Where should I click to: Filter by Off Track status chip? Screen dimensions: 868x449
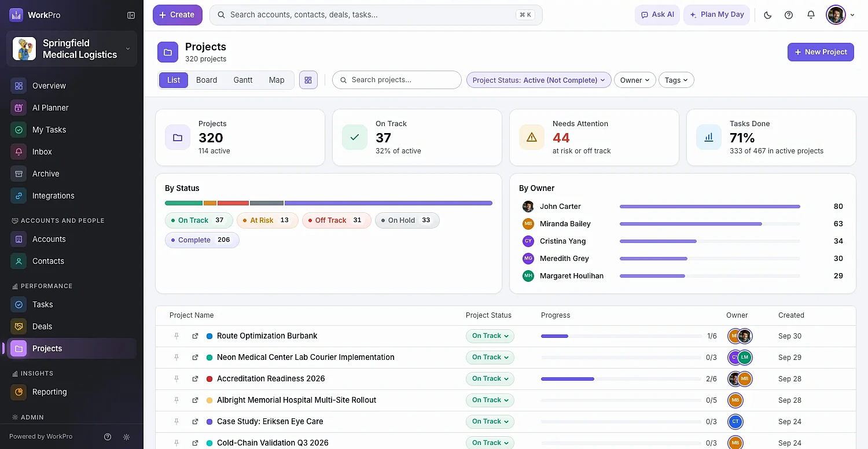point(336,220)
